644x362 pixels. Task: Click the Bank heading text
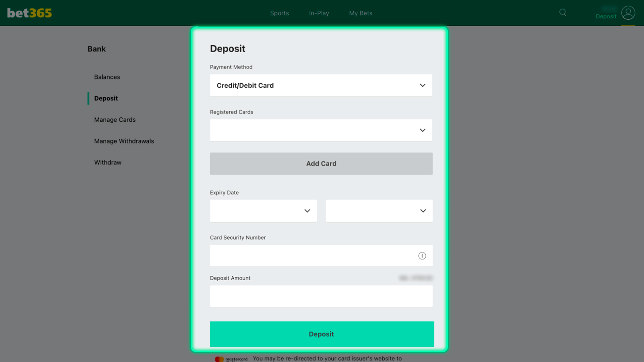coord(97,49)
